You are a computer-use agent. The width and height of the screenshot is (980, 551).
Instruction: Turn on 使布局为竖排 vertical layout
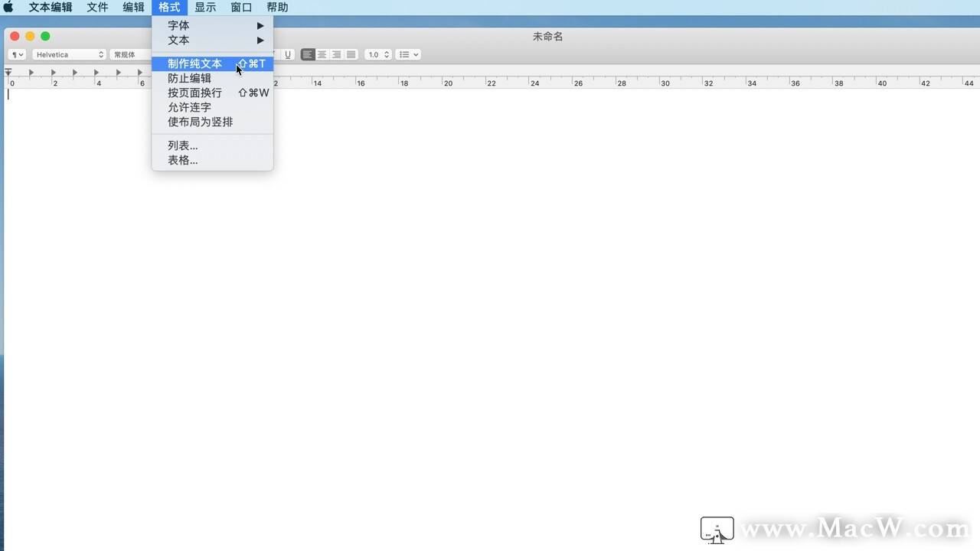(x=200, y=122)
